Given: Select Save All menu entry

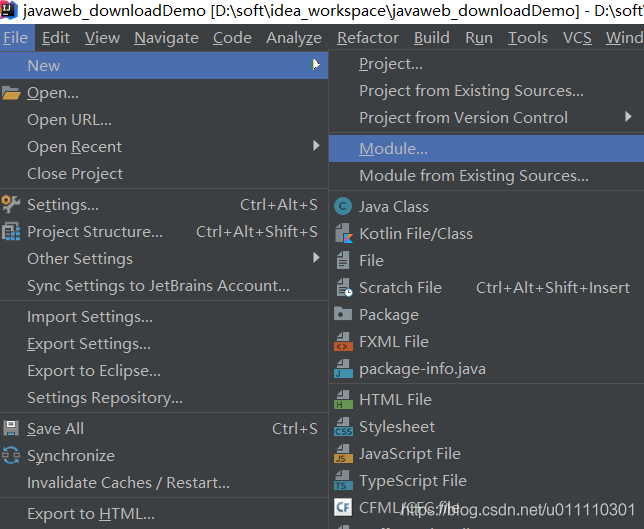Looking at the screenshot, I should [164, 428].
